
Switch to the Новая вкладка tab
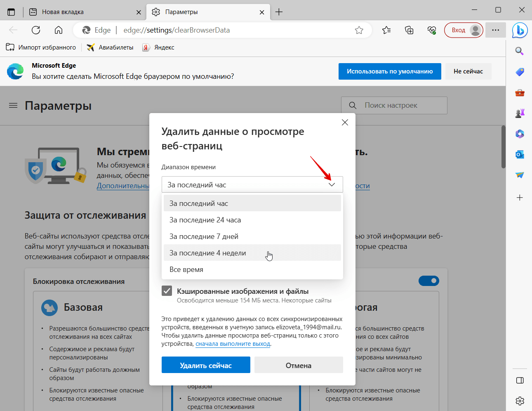coord(85,12)
